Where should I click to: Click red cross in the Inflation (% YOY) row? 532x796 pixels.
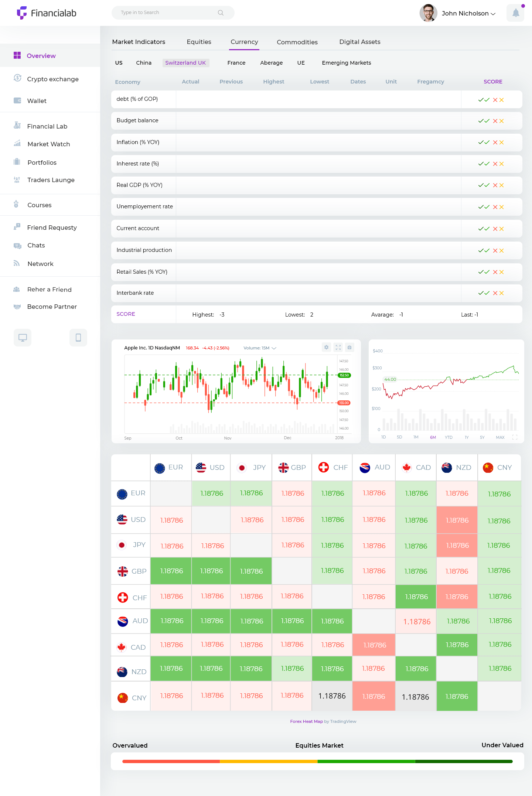[495, 143]
